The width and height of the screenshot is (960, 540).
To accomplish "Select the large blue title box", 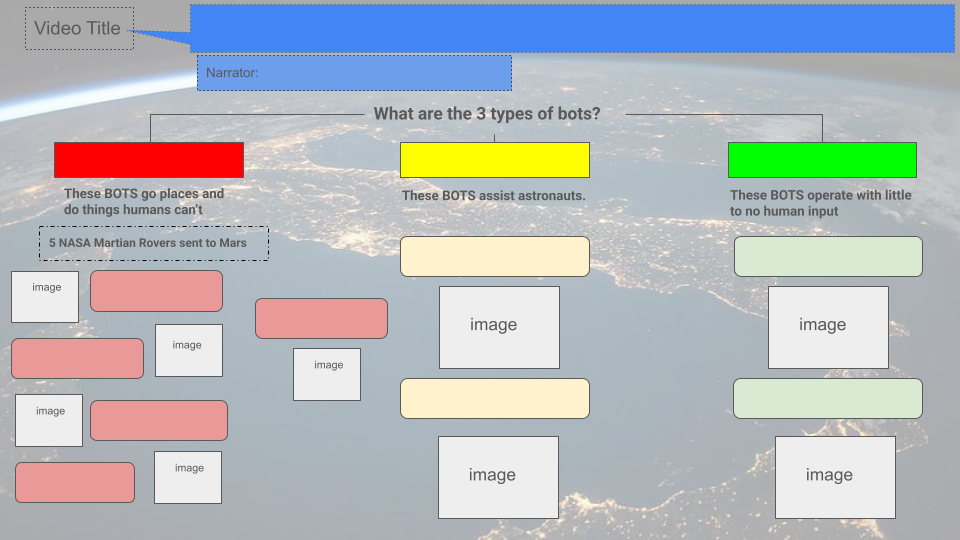I will tap(572, 28).
